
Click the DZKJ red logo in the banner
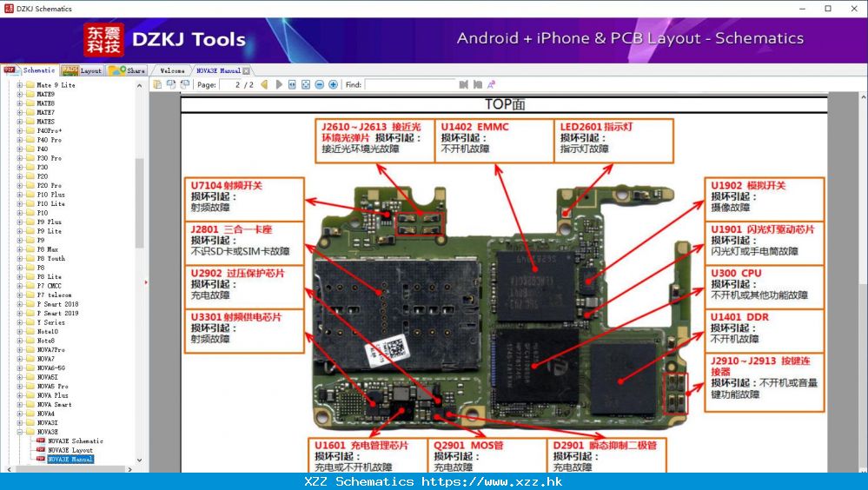point(103,40)
